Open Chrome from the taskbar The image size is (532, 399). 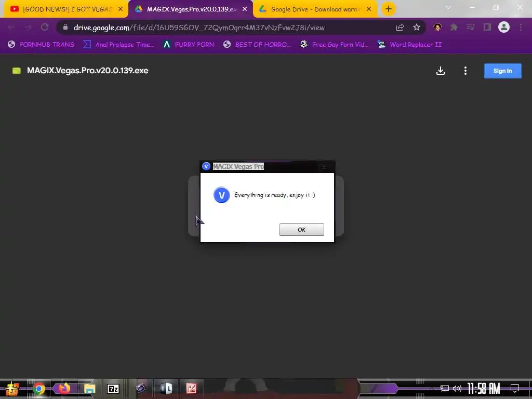(38, 389)
